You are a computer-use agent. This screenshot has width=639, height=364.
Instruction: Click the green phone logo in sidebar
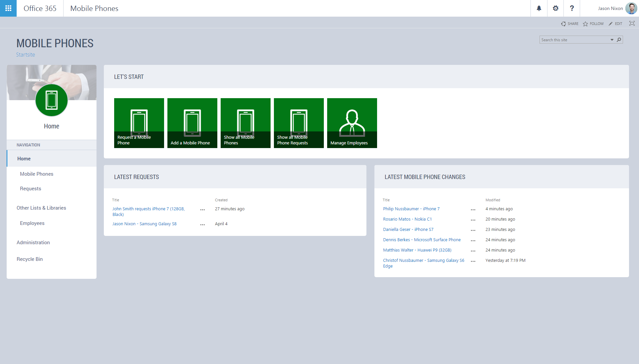(x=52, y=100)
